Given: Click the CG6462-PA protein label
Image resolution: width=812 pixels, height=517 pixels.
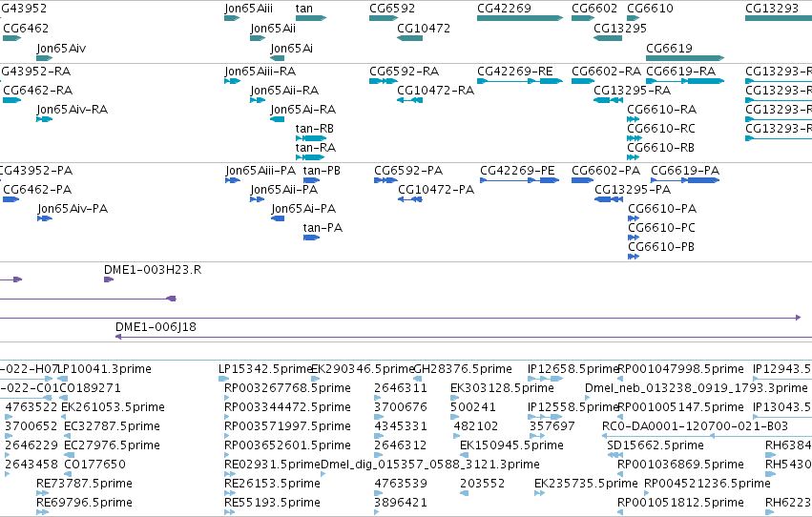Looking at the screenshot, I should pos(37,190).
